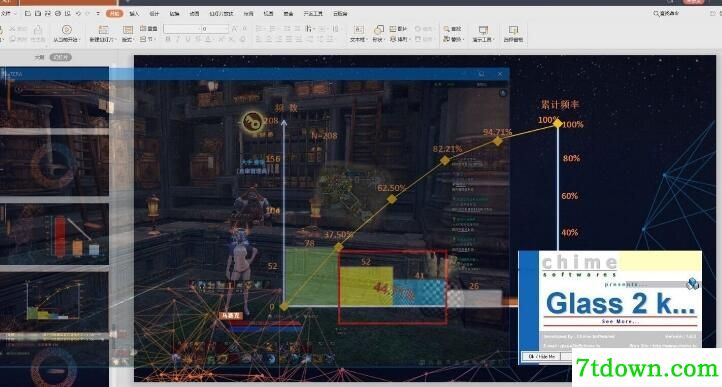The height and width of the screenshot is (387, 722).
Task: Click the 重置 Reset button
Action: (x=149, y=29)
